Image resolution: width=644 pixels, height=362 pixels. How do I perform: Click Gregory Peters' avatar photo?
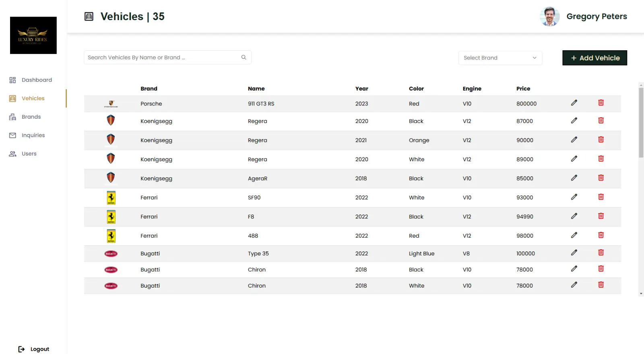[550, 16]
